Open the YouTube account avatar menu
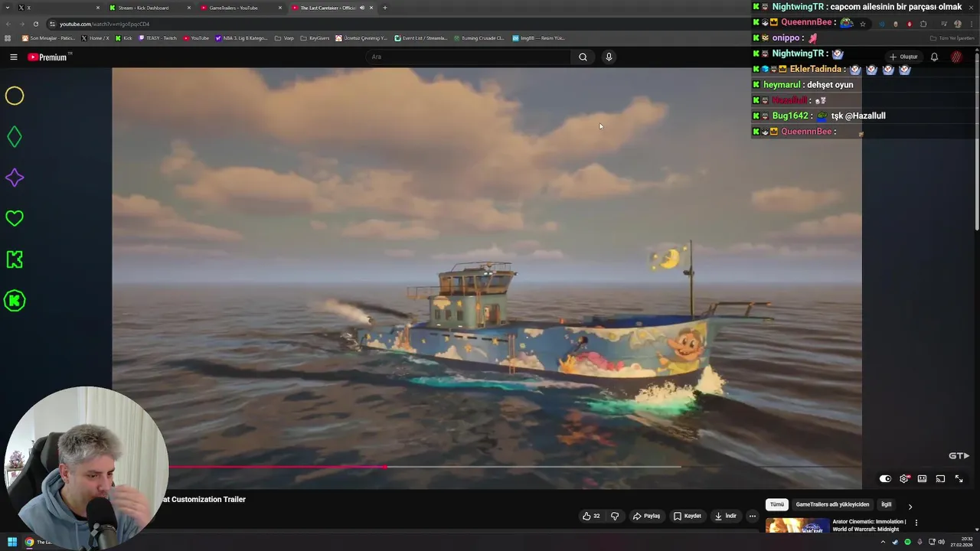The image size is (980, 551). tap(957, 57)
